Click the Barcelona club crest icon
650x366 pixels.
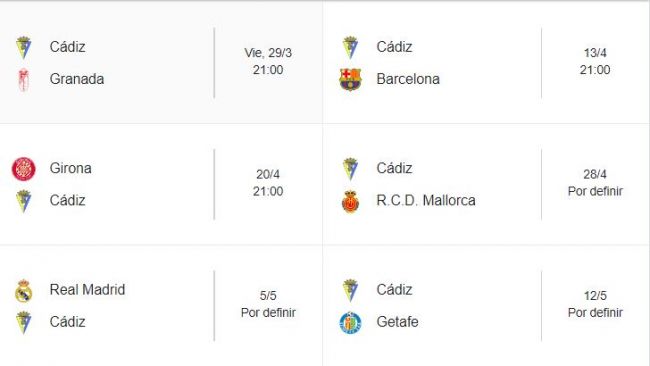[x=350, y=79]
